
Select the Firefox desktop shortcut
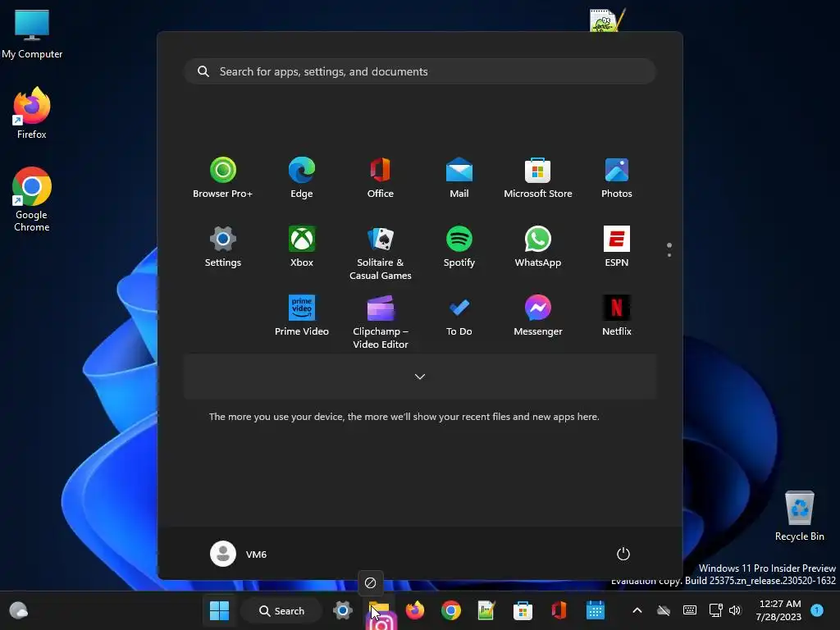tap(32, 113)
